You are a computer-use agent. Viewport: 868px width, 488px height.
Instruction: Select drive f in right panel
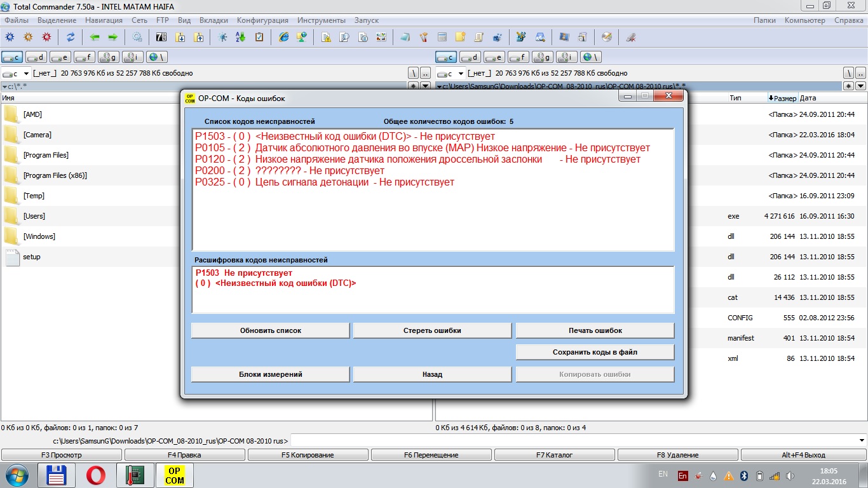tap(518, 57)
